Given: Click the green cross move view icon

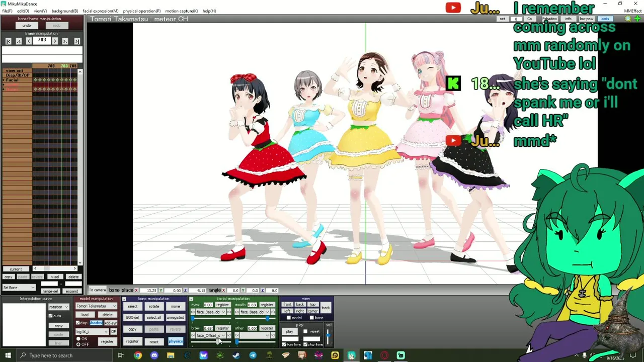Looking at the screenshot, I should [638, 19].
